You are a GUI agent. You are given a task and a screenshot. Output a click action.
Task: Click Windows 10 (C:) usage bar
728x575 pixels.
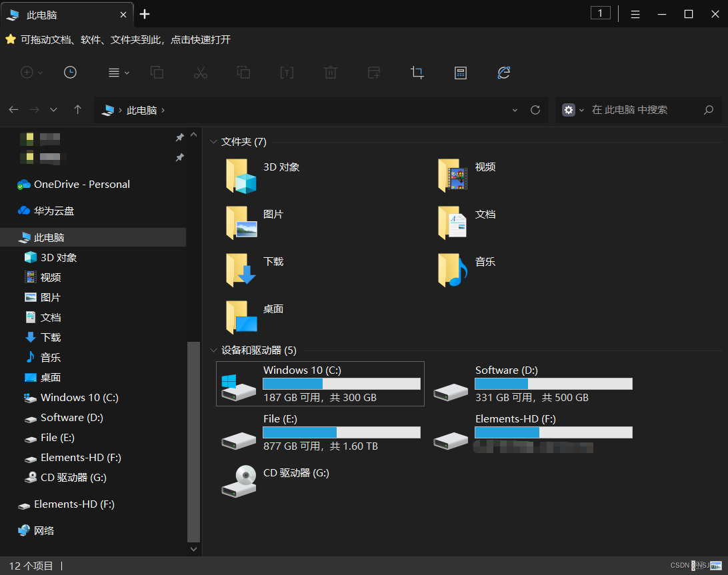(x=342, y=384)
